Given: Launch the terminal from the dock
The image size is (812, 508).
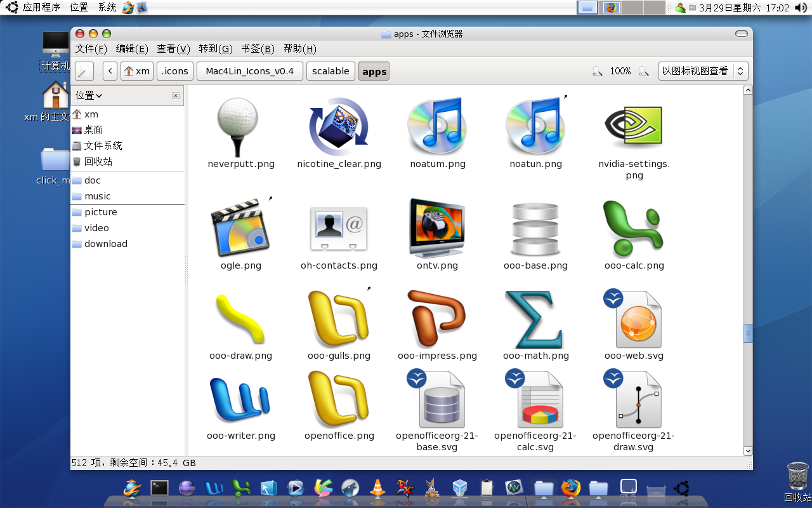Looking at the screenshot, I should tap(159, 488).
